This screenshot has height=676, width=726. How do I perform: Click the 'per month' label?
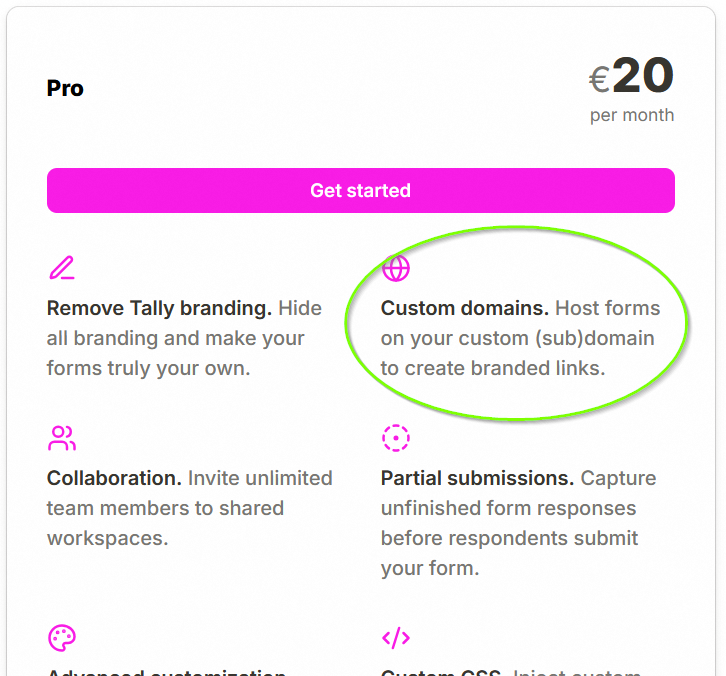click(632, 115)
